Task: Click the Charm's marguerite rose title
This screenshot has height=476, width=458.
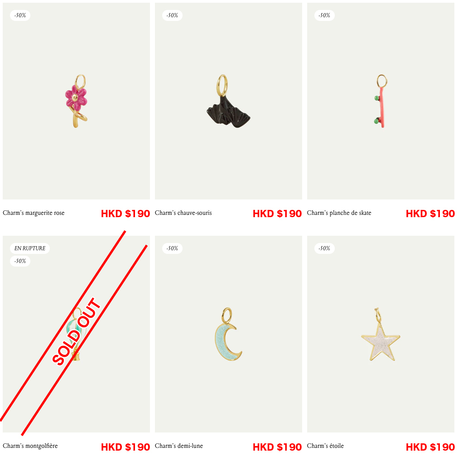Action: tap(34, 213)
